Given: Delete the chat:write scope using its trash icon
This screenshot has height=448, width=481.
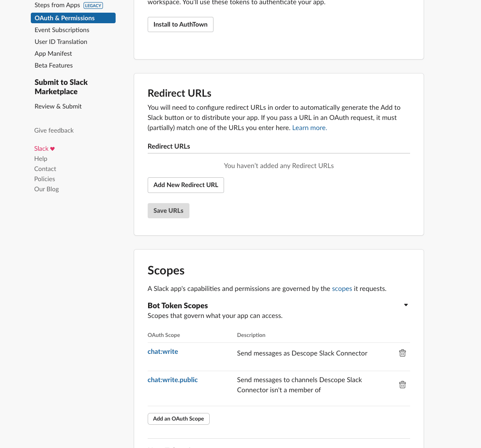Looking at the screenshot, I should (402, 353).
